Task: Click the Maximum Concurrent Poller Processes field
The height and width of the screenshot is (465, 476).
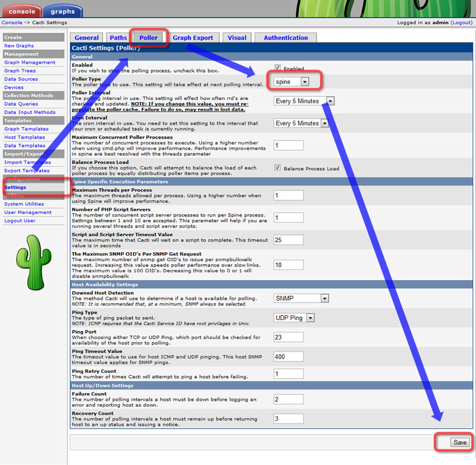Action: pos(289,145)
